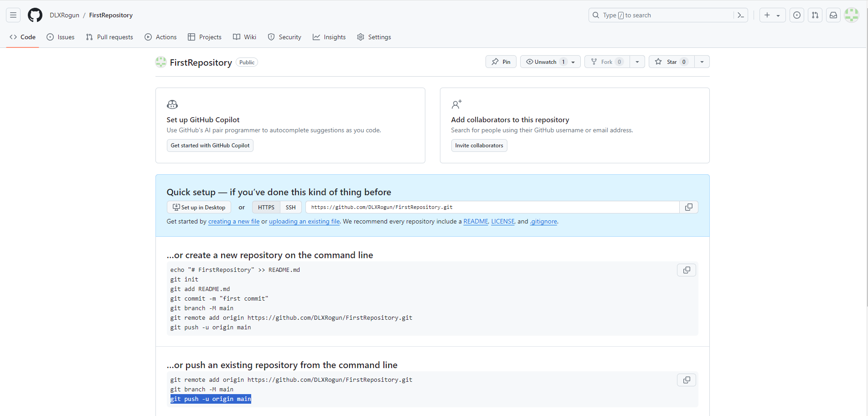Open the hamburger navigation menu
Viewport: 868px width, 416px height.
(x=13, y=15)
